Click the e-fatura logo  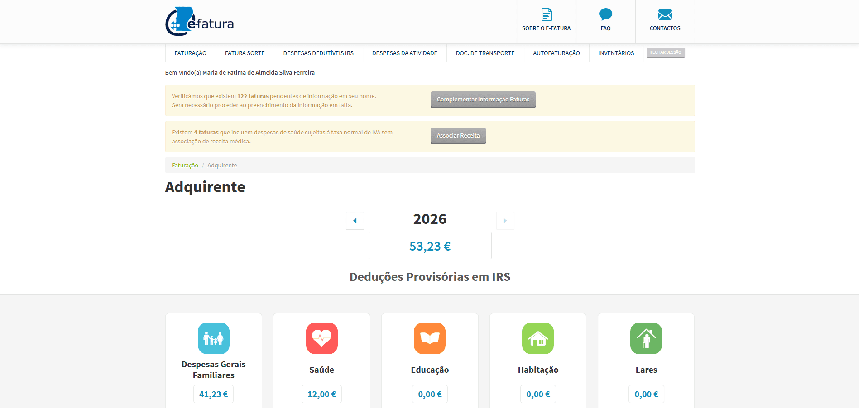[x=199, y=21]
